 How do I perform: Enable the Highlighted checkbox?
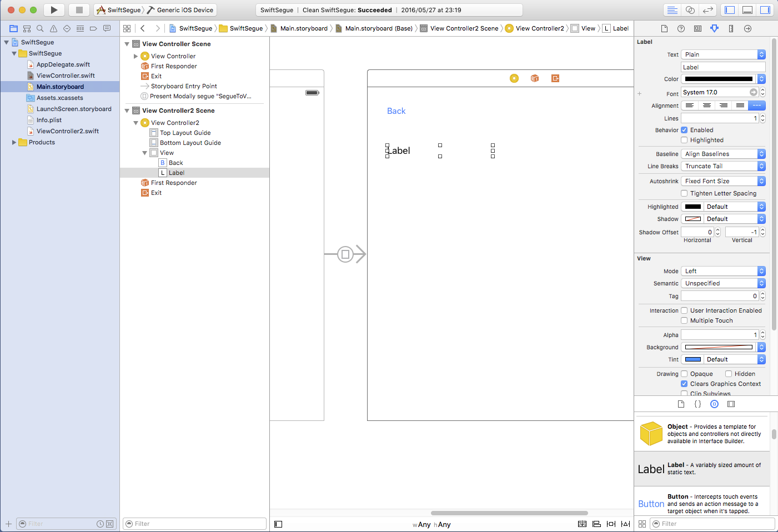point(684,140)
